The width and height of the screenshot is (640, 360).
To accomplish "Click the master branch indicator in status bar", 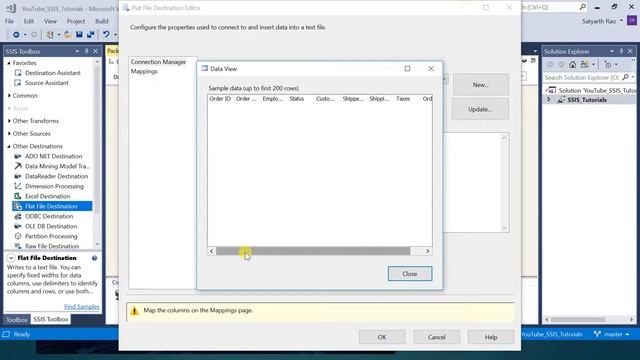I will (611, 334).
